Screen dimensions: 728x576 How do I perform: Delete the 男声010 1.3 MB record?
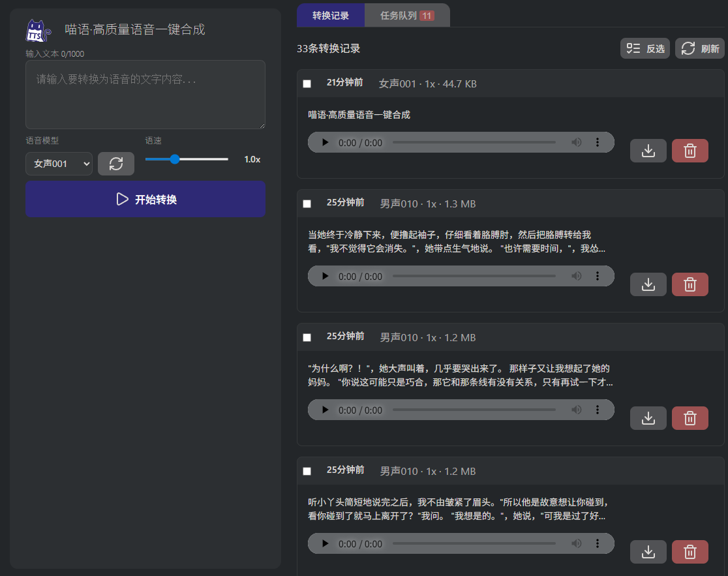click(690, 284)
